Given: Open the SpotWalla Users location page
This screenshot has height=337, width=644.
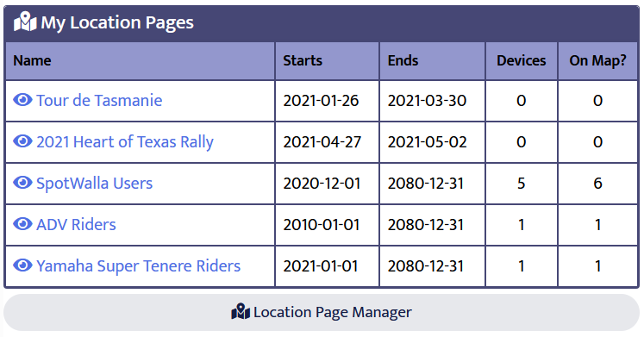Looking at the screenshot, I should coord(95,184).
